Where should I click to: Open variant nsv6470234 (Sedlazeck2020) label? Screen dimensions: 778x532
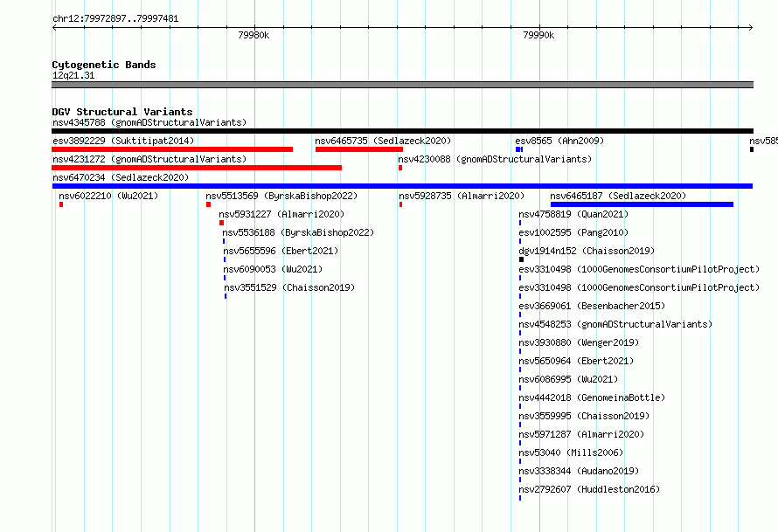pos(121,177)
